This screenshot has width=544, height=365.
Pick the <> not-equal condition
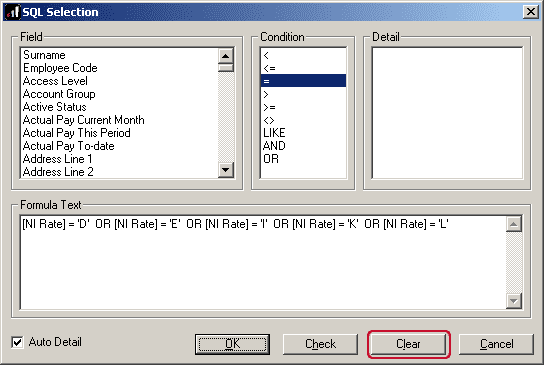click(269, 120)
